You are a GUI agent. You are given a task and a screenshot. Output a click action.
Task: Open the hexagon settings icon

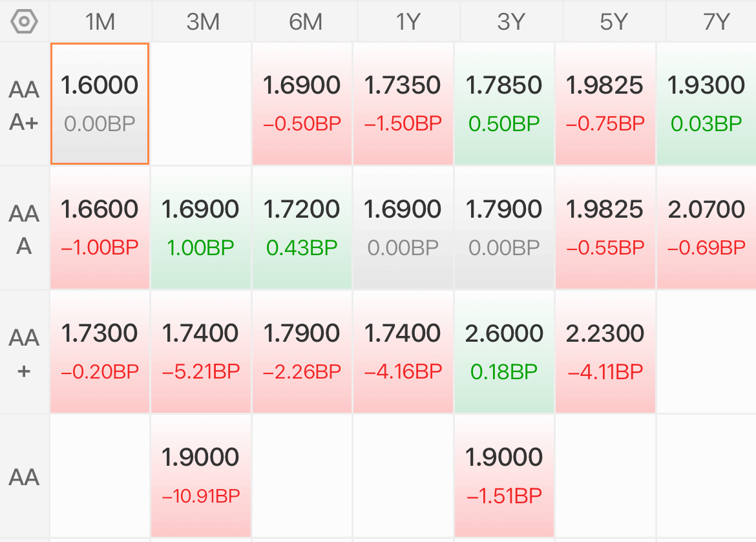24,22
